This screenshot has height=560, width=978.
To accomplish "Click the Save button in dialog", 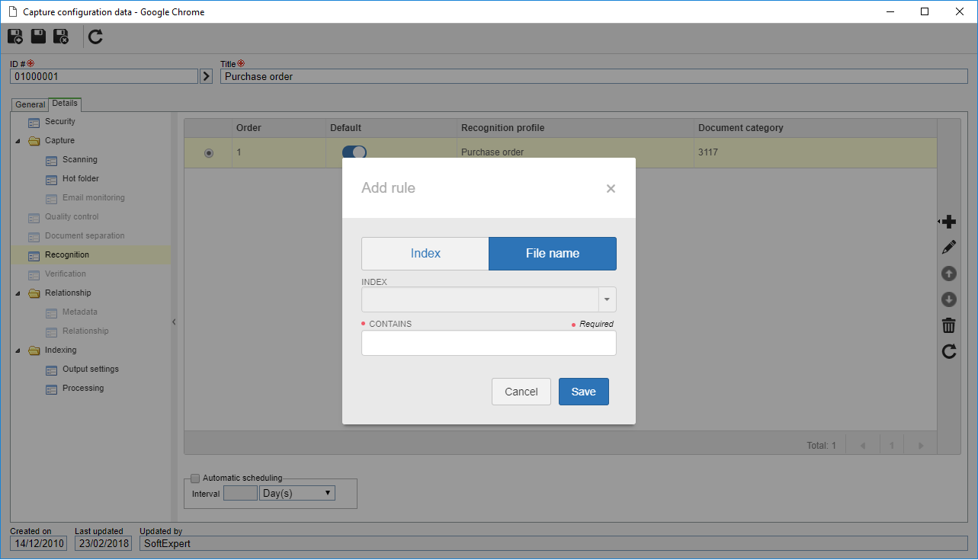I will coord(584,392).
